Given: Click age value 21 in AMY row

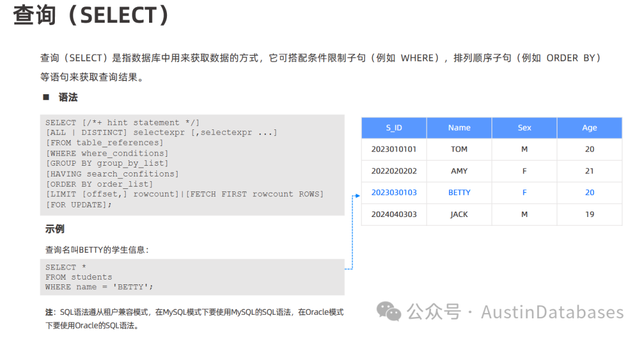Looking at the screenshot, I should [589, 171].
